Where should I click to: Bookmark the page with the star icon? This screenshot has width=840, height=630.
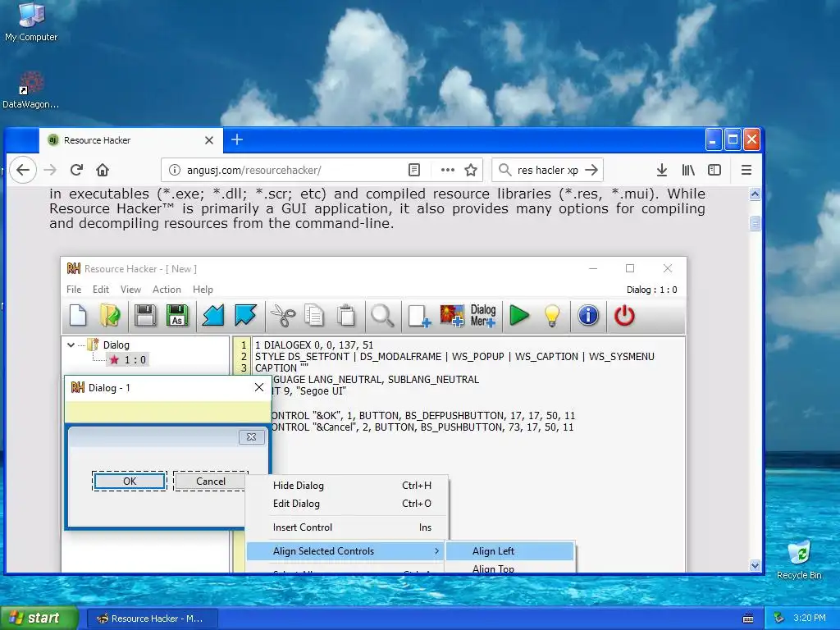[x=471, y=170]
